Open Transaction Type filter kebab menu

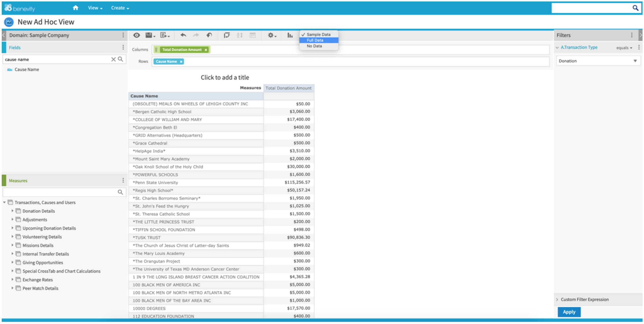click(x=639, y=47)
